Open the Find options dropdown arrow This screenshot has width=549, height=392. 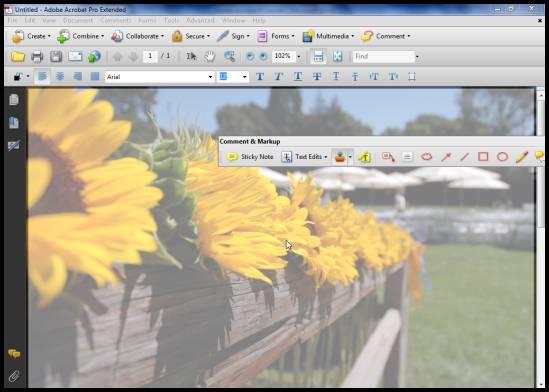point(417,56)
